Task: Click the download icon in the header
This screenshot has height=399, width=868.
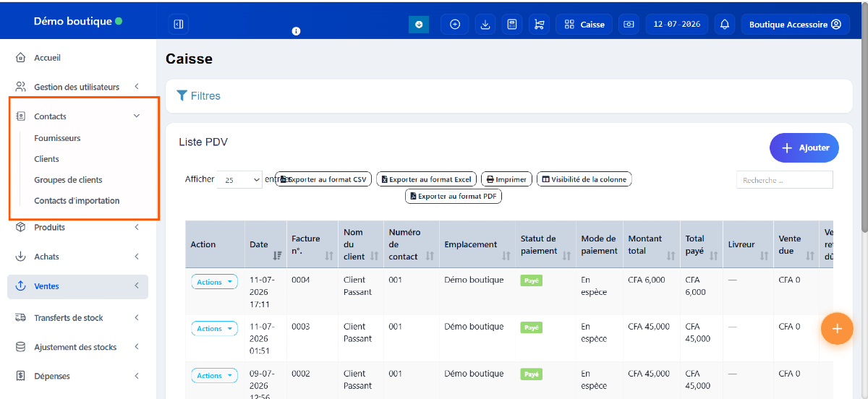Action: 485,25
